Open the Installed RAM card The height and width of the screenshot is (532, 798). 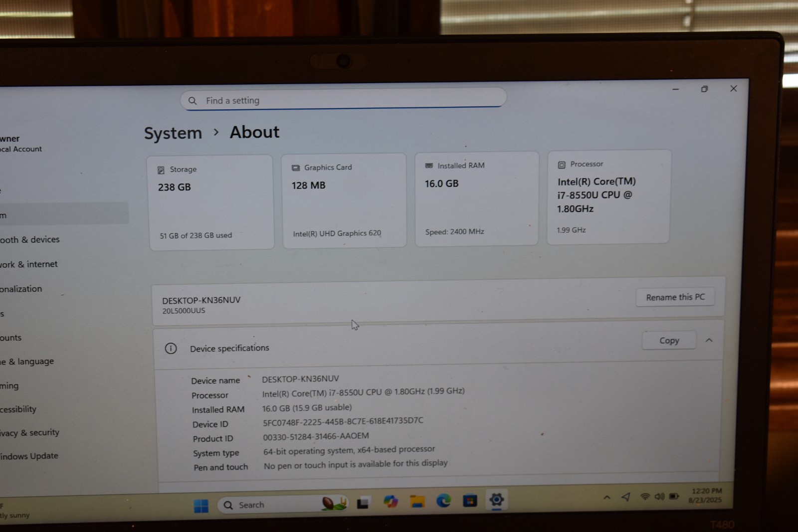pyautogui.click(x=477, y=198)
